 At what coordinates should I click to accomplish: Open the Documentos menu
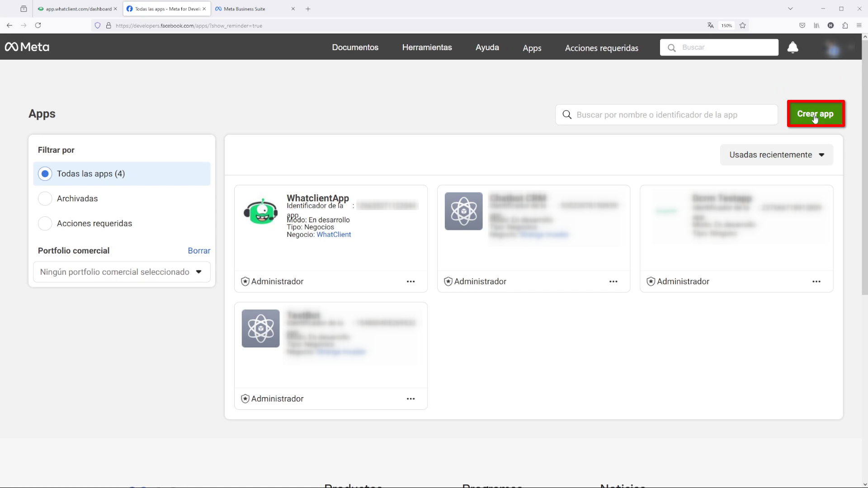(x=355, y=47)
